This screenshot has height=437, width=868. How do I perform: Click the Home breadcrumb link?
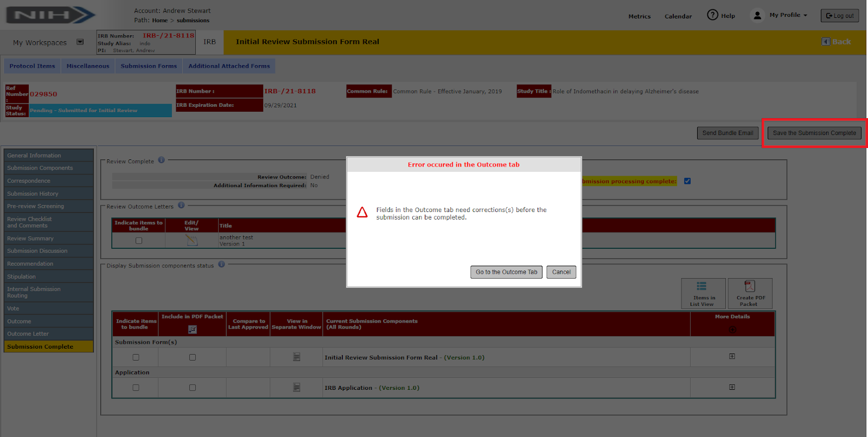(x=160, y=21)
